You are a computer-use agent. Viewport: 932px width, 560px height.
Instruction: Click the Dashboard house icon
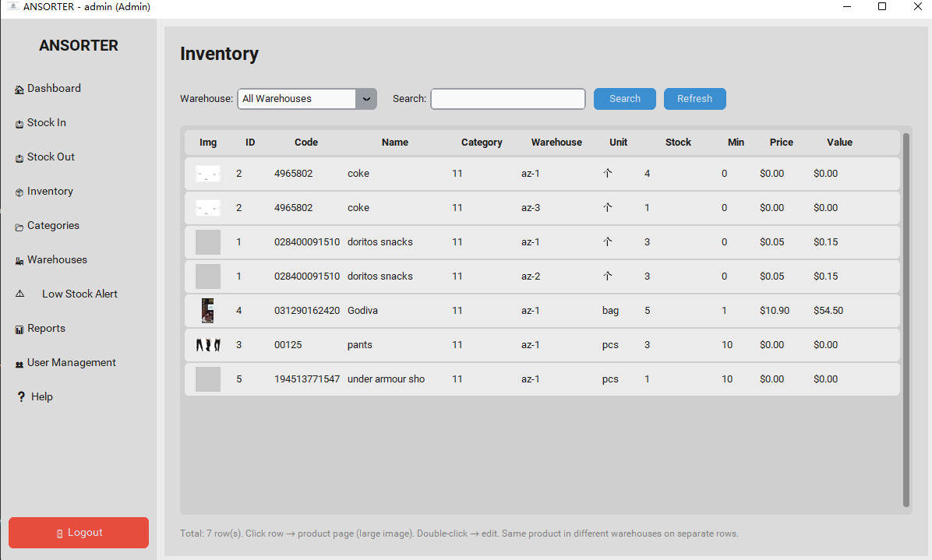click(19, 90)
